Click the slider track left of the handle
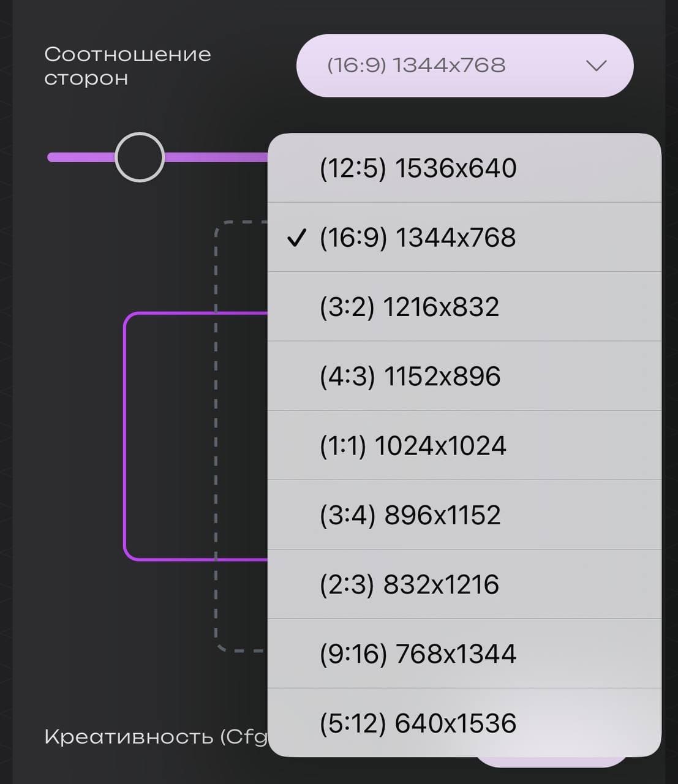 point(80,157)
